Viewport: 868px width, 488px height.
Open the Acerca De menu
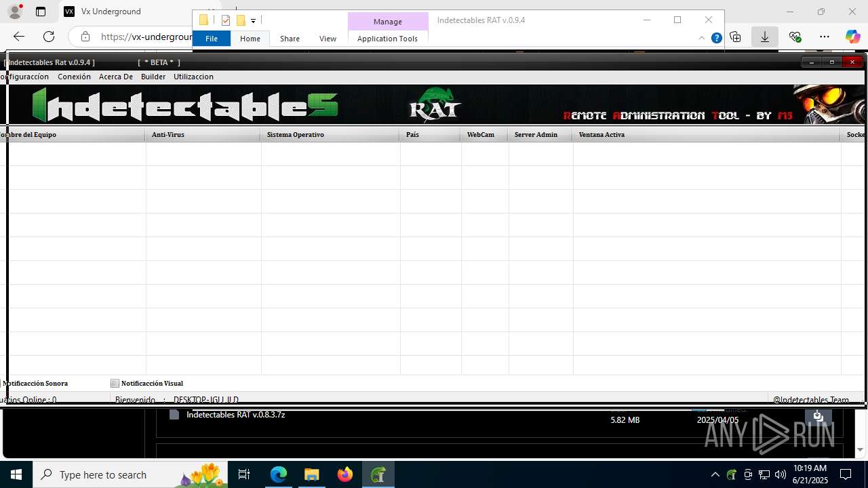pyautogui.click(x=116, y=77)
